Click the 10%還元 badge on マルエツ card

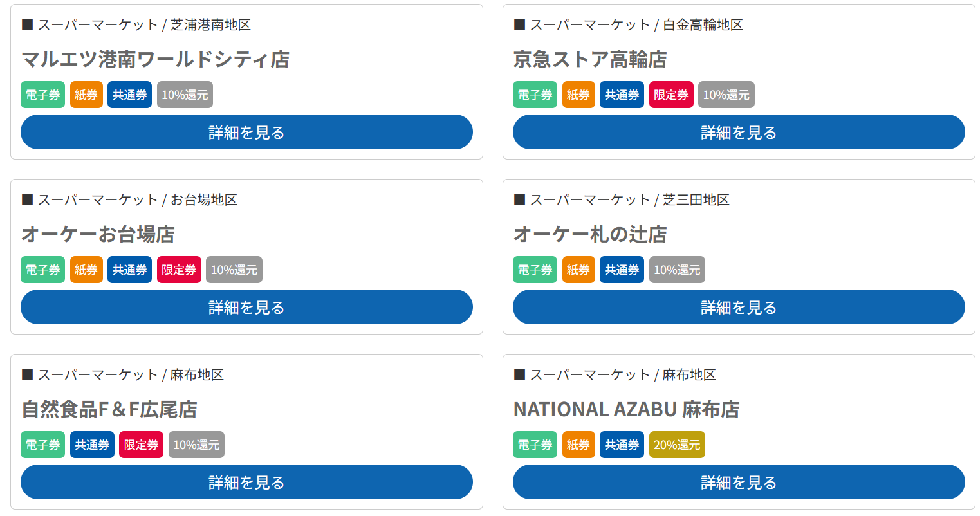point(185,95)
